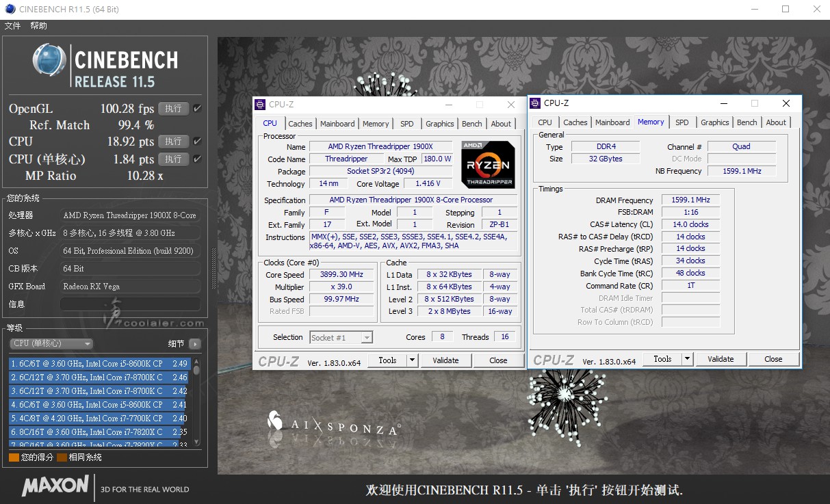Open About tab in the processor CPU-Z window
Image resolution: width=830 pixels, height=504 pixels.
click(x=501, y=124)
